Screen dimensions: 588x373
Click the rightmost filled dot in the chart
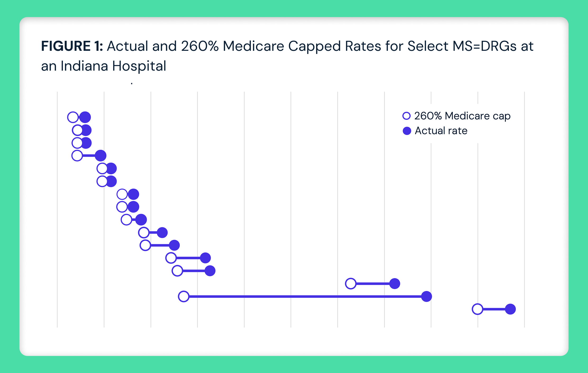tap(510, 309)
